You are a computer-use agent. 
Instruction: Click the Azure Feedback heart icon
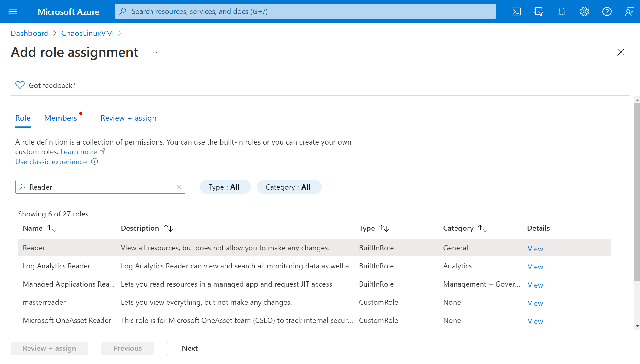[20, 85]
